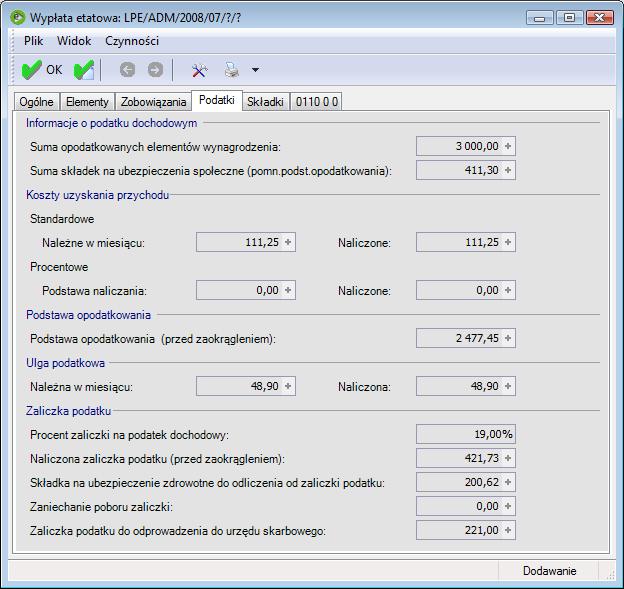
Task: Click plus icon beside 200,62 field
Action: (x=508, y=482)
